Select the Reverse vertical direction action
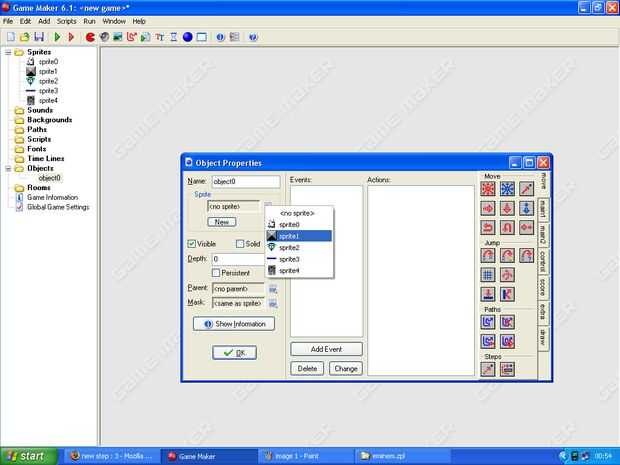The image size is (620, 465). 507,227
